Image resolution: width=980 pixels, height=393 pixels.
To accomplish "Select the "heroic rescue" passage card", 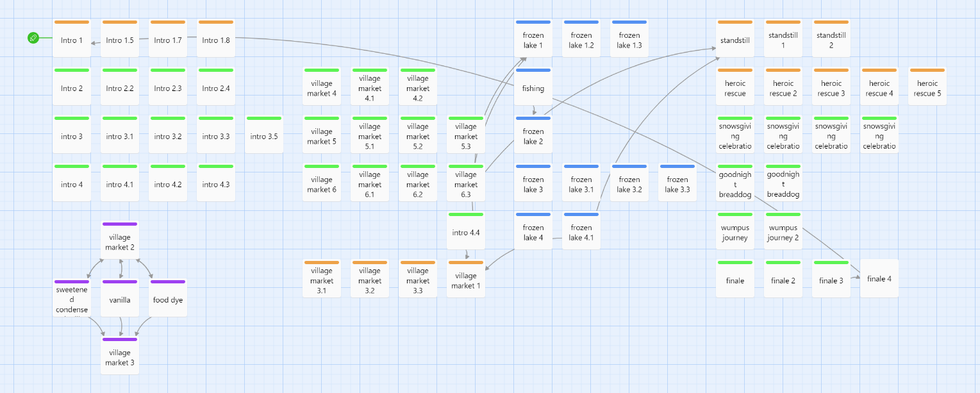I will click(735, 87).
